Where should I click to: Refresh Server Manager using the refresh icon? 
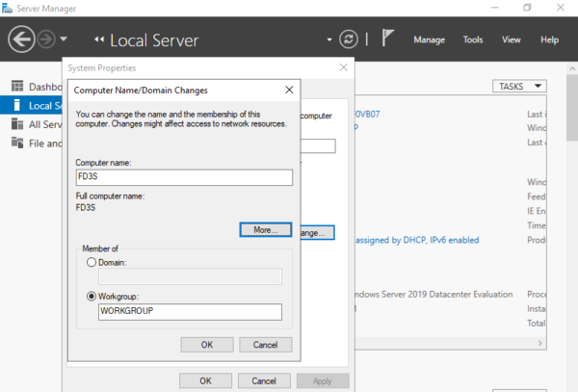click(349, 39)
